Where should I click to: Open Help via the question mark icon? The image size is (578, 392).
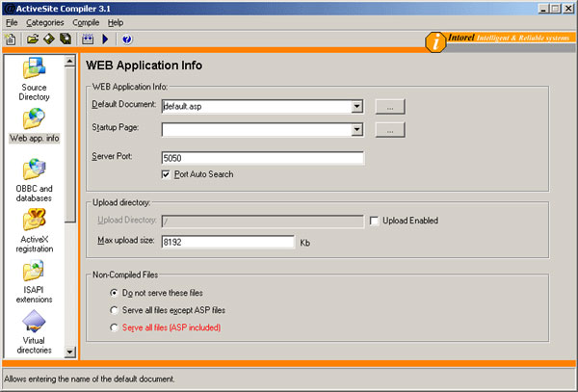(126, 39)
